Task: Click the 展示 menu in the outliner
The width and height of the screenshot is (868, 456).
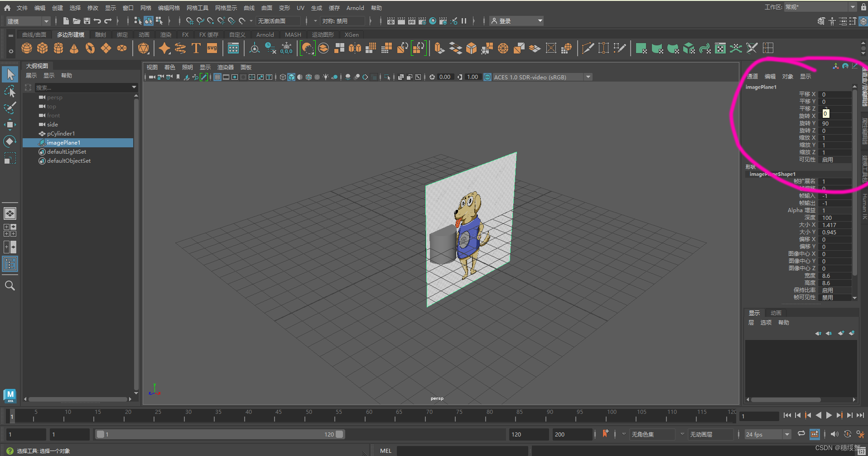Action: pyautogui.click(x=31, y=75)
